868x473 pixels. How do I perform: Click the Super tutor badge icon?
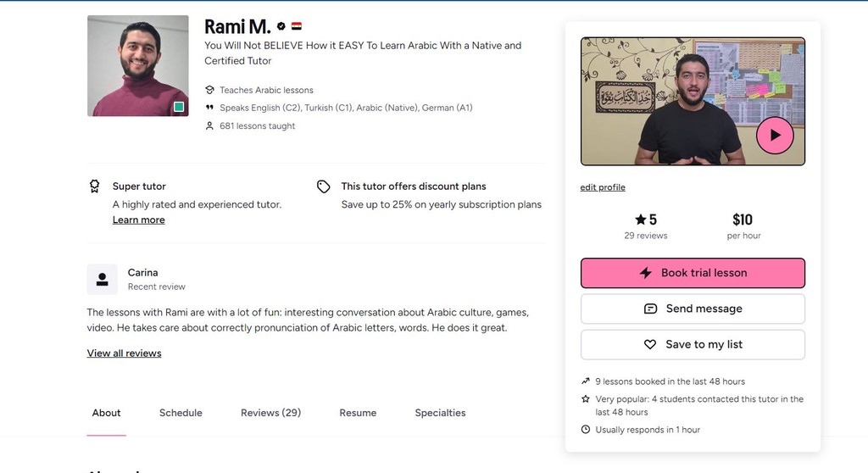pos(95,186)
